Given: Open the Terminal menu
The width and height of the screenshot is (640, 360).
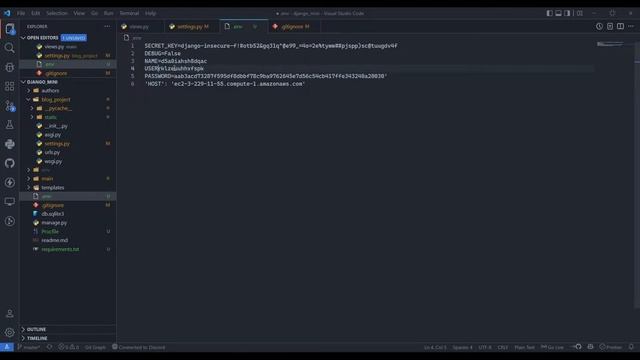Looking at the screenshot, I should [129, 13].
